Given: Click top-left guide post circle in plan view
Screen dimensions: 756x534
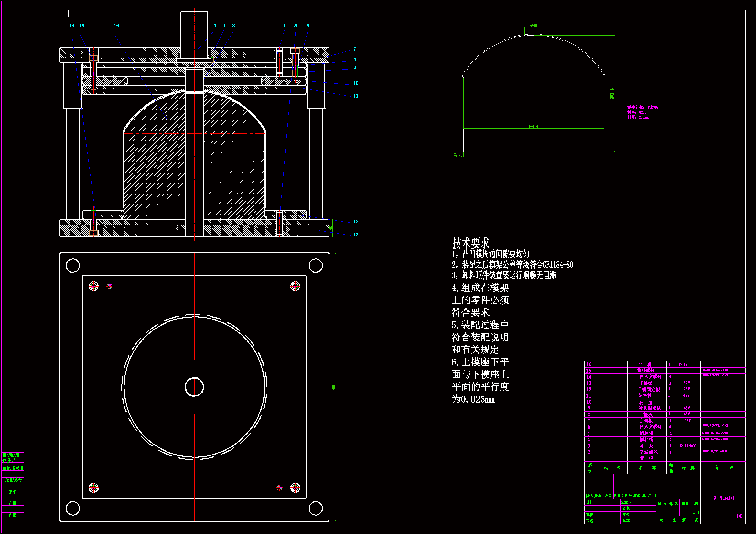Looking at the screenshot, I should tap(73, 266).
